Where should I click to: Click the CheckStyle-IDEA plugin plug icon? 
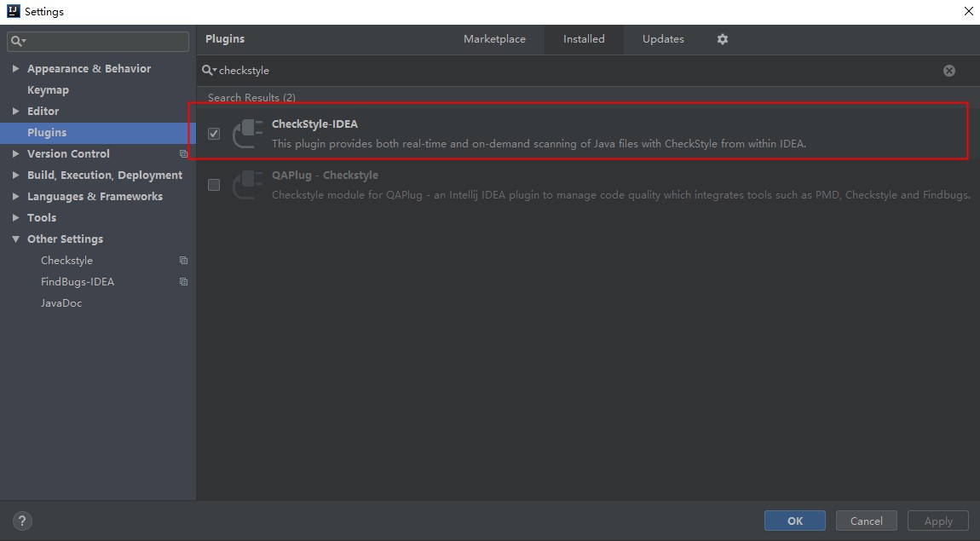[247, 134]
